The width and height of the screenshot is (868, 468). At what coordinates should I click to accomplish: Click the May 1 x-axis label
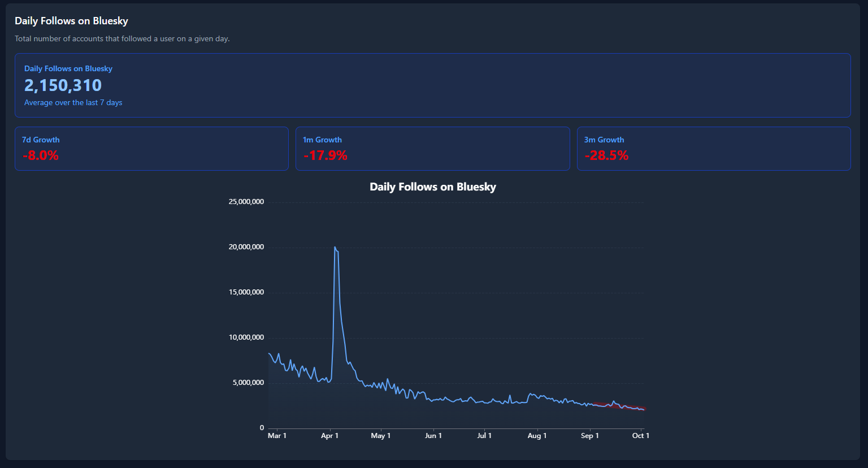pos(380,436)
